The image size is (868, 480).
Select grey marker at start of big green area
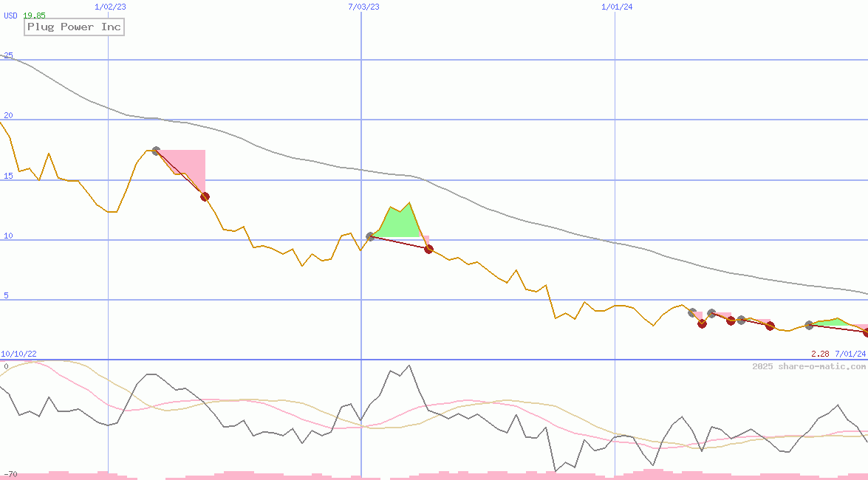pyautogui.click(x=371, y=236)
